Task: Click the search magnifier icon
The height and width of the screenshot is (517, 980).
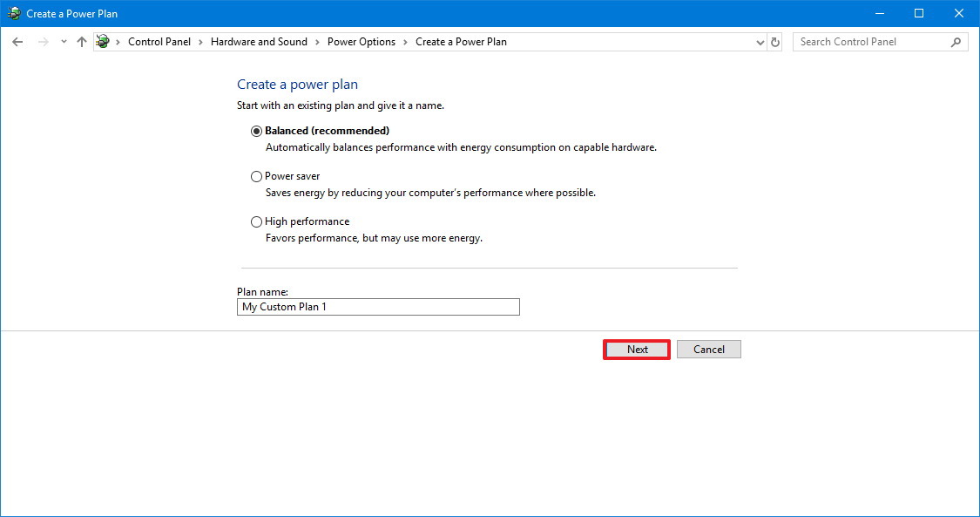Action: coord(956,41)
